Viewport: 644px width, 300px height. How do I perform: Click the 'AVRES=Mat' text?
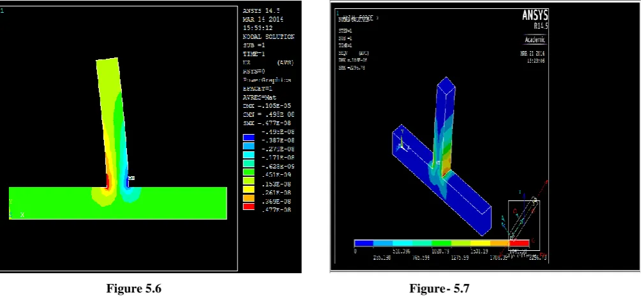click(260, 98)
